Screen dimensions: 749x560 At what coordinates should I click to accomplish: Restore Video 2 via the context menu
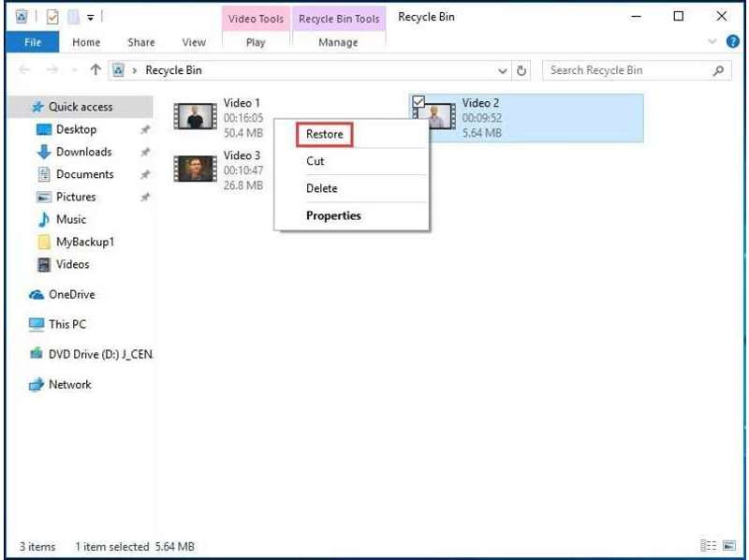pos(324,134)
